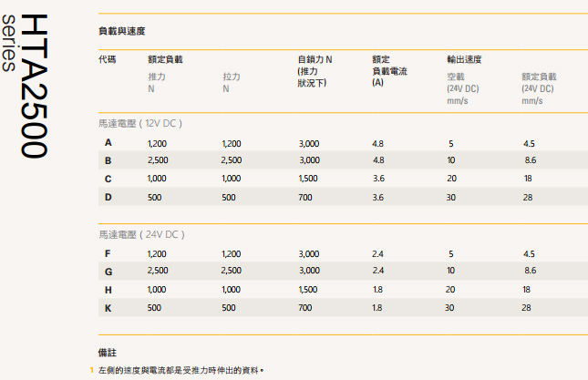Click current value 3.6 in row D

[378, 198]
